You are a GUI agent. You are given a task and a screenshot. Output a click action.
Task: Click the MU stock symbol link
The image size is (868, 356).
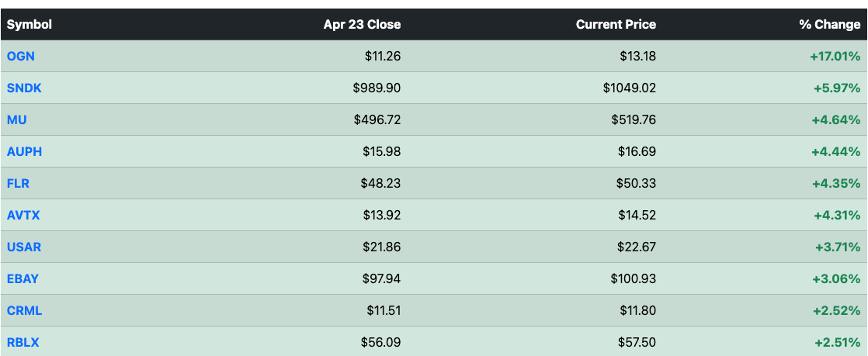[17, 119]
